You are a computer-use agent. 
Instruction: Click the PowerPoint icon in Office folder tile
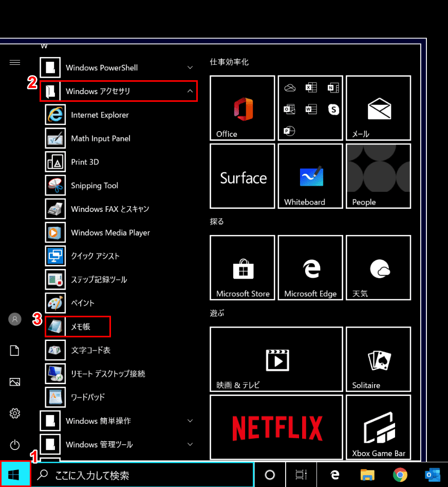point(289,131)
